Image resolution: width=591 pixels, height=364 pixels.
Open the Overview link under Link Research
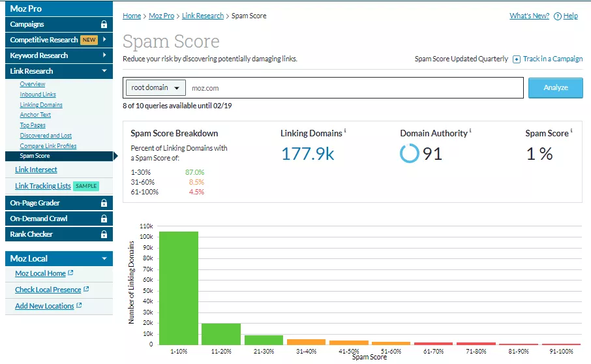(x=33, y=84)
